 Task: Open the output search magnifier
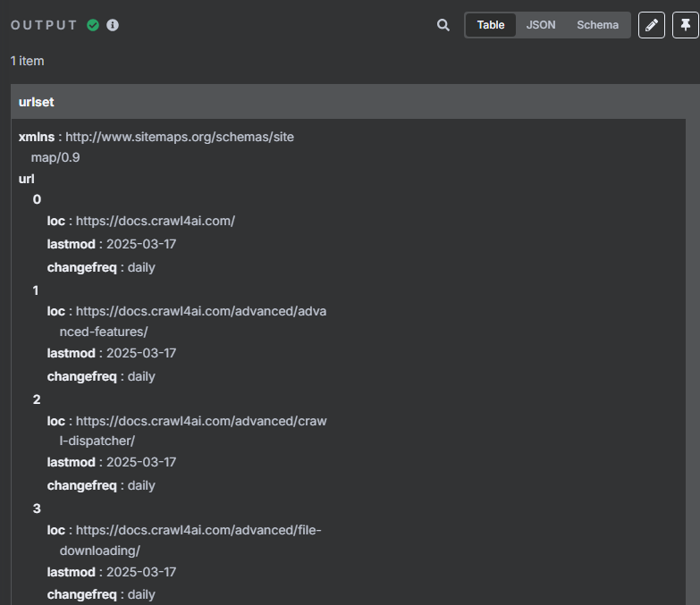(443, 25)
